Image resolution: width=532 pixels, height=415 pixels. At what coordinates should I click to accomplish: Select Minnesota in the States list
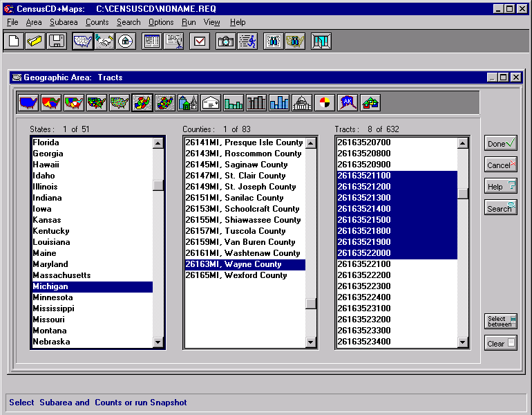coord(53,297)
